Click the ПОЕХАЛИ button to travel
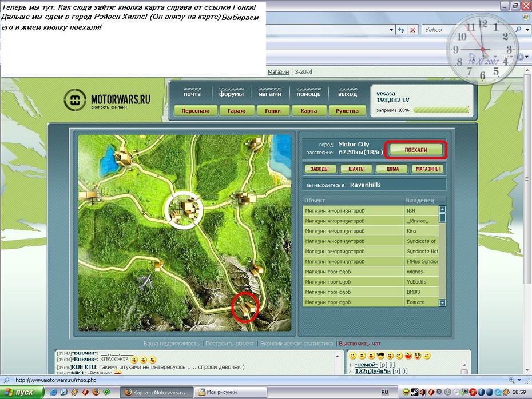Image resolution: width=532 pixels, height=399 pixels. click(x=416, y=150)
